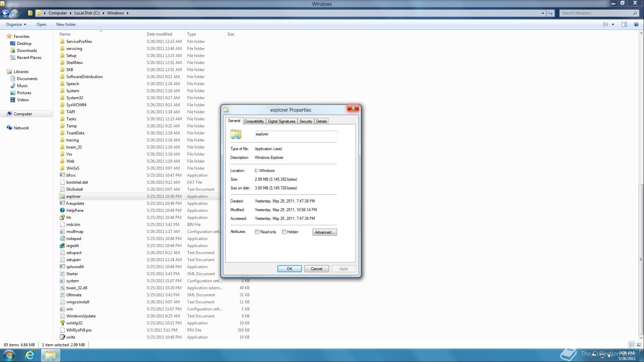The height and width of the screenshot is (362, 644).
Task: Select the hh help file icon
Action: coord(62,218)
